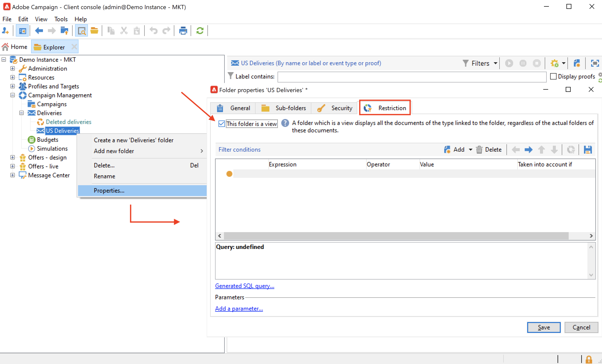Click the blue right-arrow icon in Filter conditions

[x=528, y=150]
